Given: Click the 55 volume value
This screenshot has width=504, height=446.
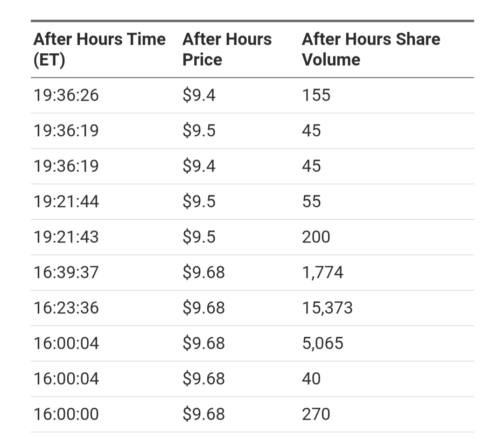Looking at the screenshot, I should click(x=311, y=202).
